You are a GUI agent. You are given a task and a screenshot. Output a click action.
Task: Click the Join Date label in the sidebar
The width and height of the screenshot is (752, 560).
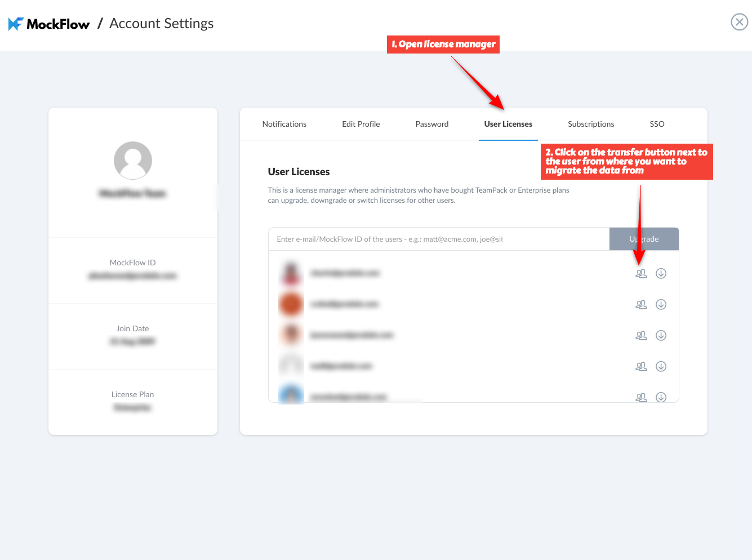(132, 328)
